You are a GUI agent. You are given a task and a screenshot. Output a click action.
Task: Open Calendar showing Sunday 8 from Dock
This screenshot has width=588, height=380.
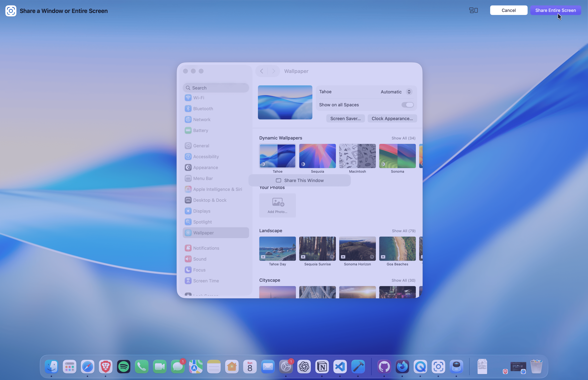(250, 367)
